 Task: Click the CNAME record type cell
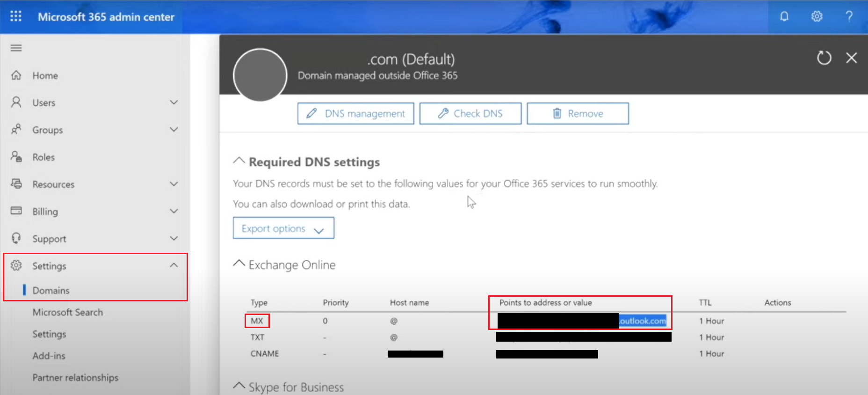[x=264, y=354]
